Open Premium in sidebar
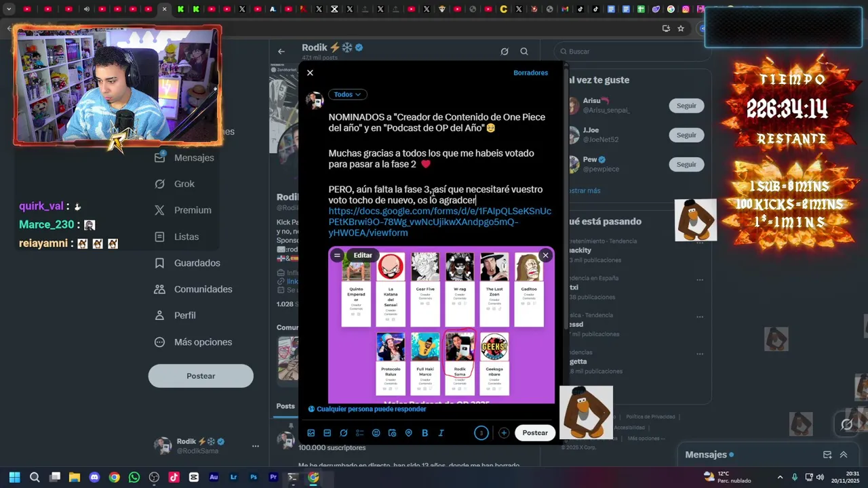 tap(182, 210)
